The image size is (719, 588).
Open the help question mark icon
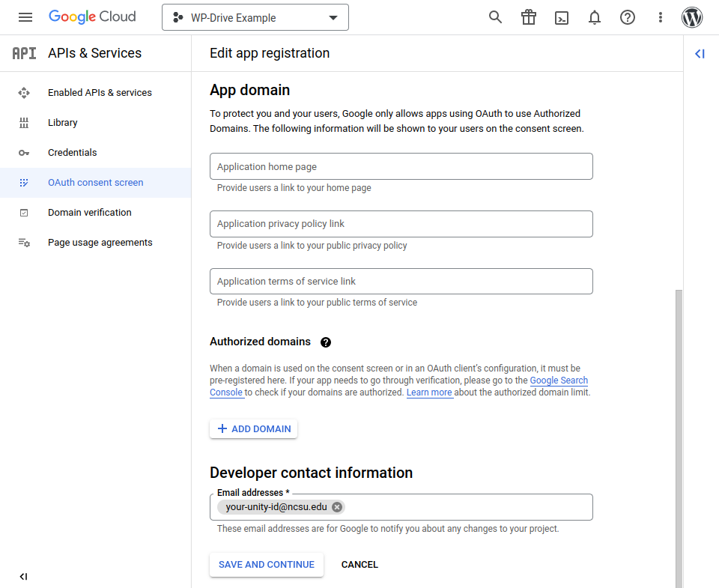click(x=628, y=16)
